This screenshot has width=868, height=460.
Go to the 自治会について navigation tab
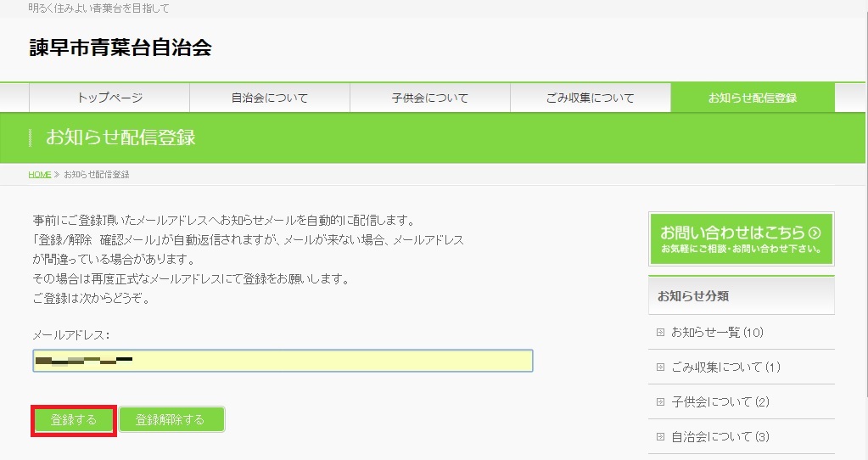(x=269, y=98)
